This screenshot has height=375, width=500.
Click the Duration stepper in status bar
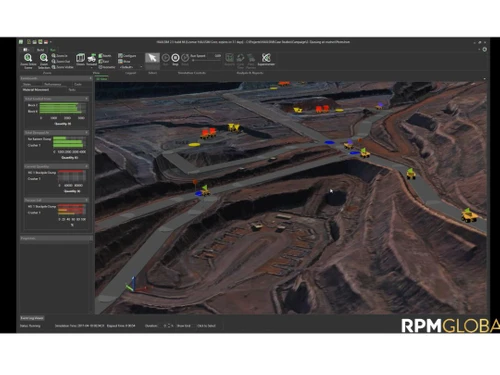pos(168,326)
